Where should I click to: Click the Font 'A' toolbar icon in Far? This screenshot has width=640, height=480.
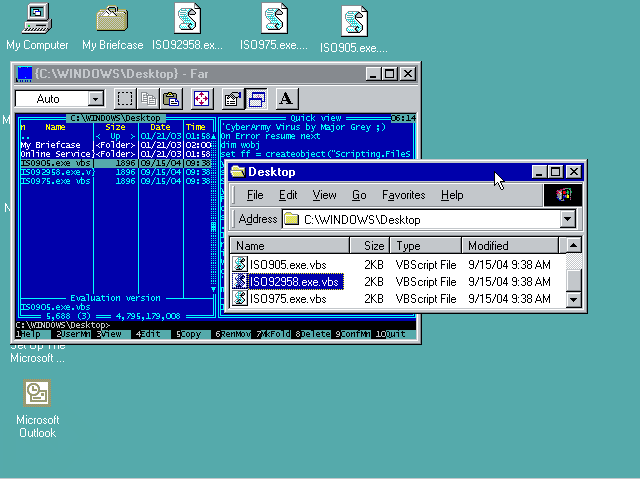tap(286, 99)
